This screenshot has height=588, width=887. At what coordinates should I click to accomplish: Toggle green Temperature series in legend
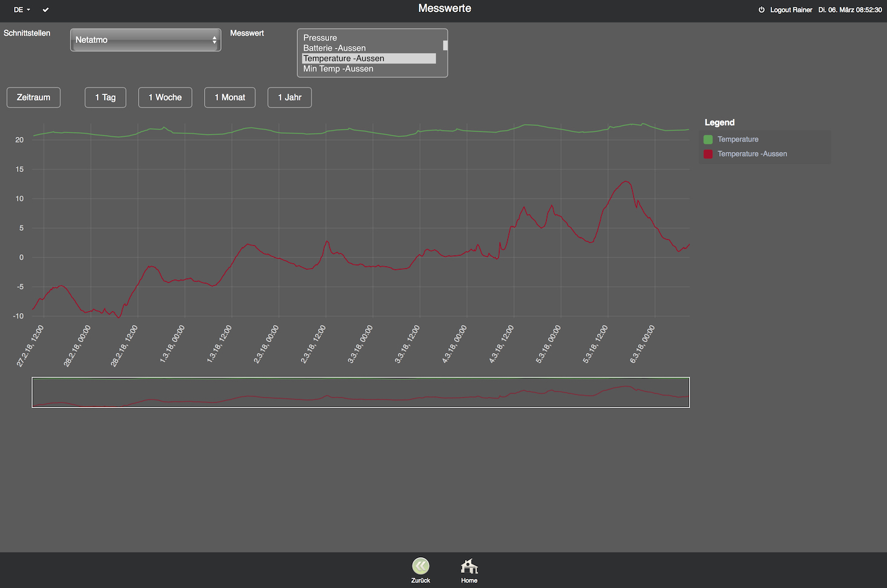click(708, 139)
